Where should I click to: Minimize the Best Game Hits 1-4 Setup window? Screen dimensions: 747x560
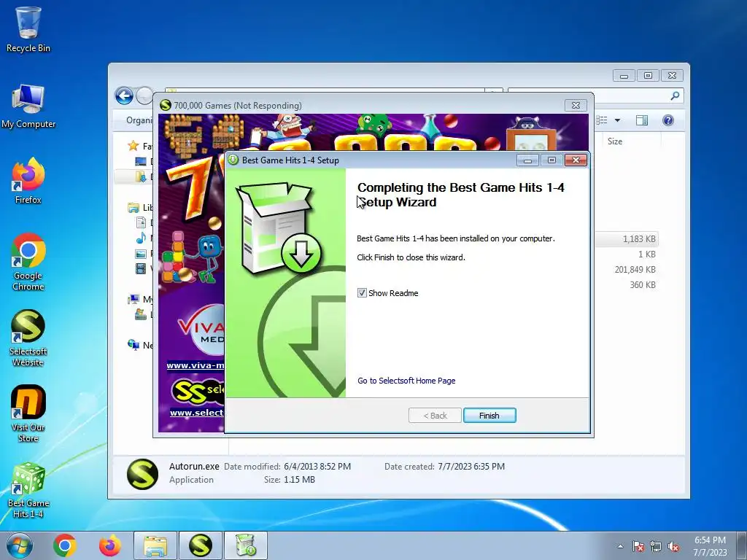pyautogui.click(x=528, y=160)
